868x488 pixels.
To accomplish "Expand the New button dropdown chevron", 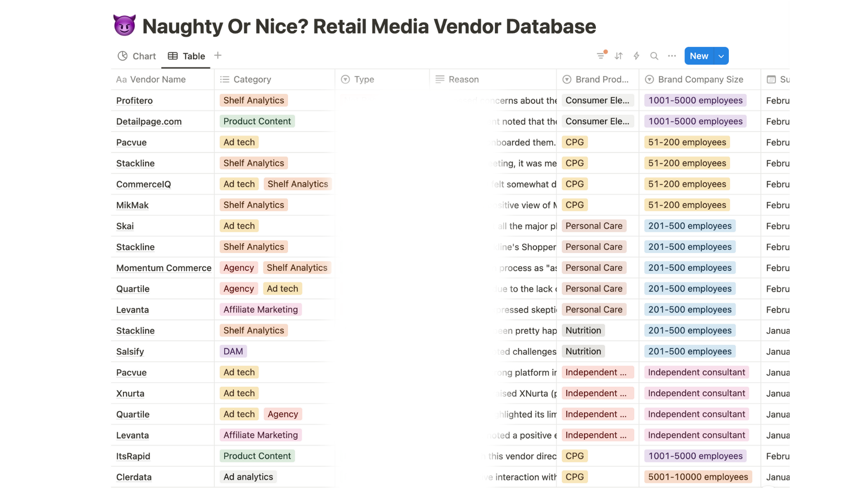I will (x=721, y=56).
